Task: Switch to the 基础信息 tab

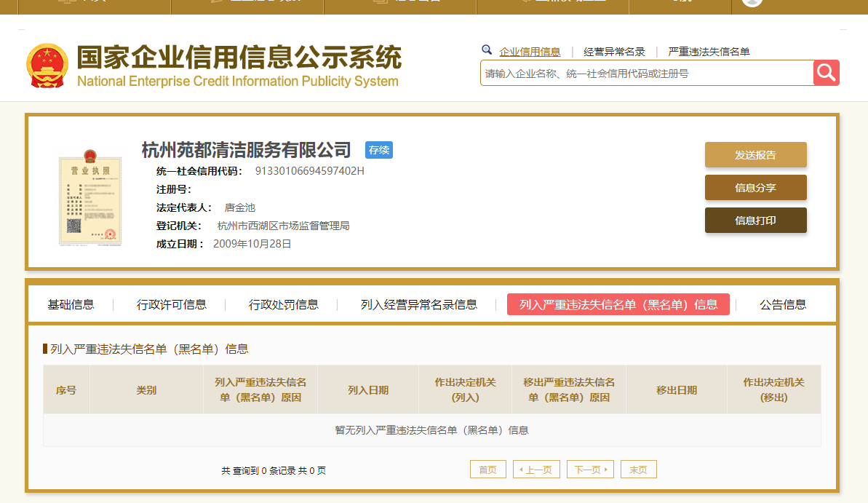Action: click(x=71, y=305)
